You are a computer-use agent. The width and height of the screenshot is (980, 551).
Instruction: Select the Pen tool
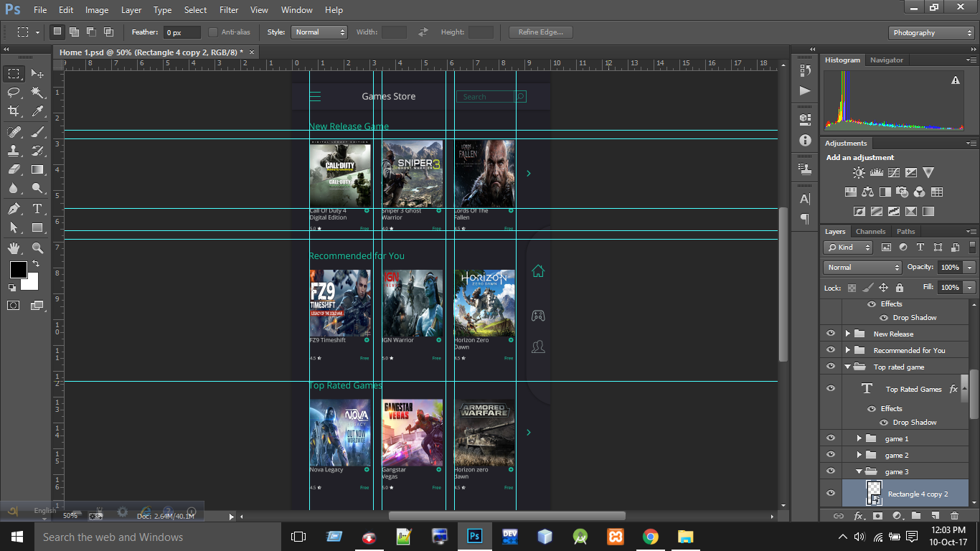point(14,209)
